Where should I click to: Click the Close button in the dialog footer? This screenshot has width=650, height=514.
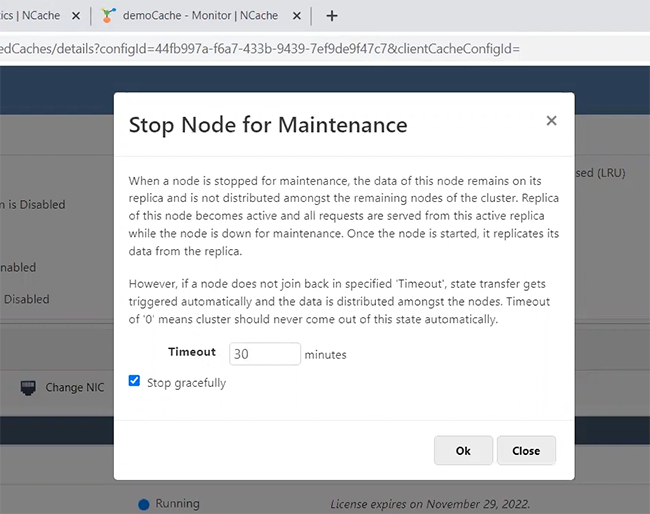point(526,451)
